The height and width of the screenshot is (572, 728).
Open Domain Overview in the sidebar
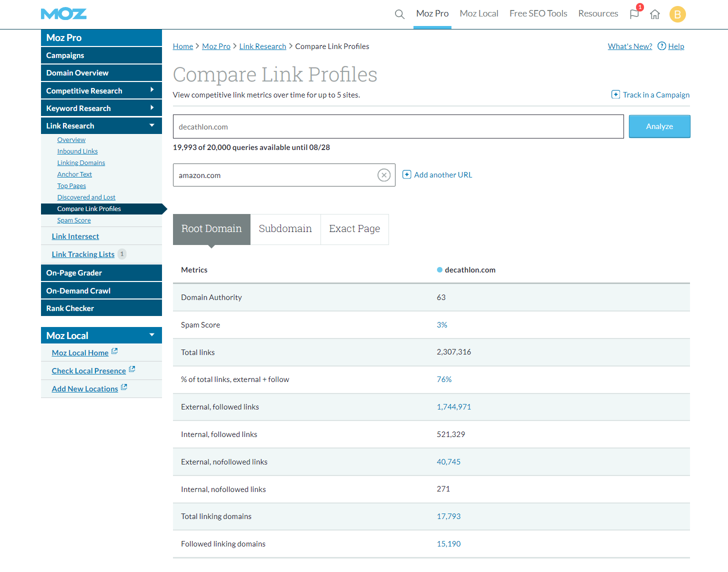(x=101, y=73)
